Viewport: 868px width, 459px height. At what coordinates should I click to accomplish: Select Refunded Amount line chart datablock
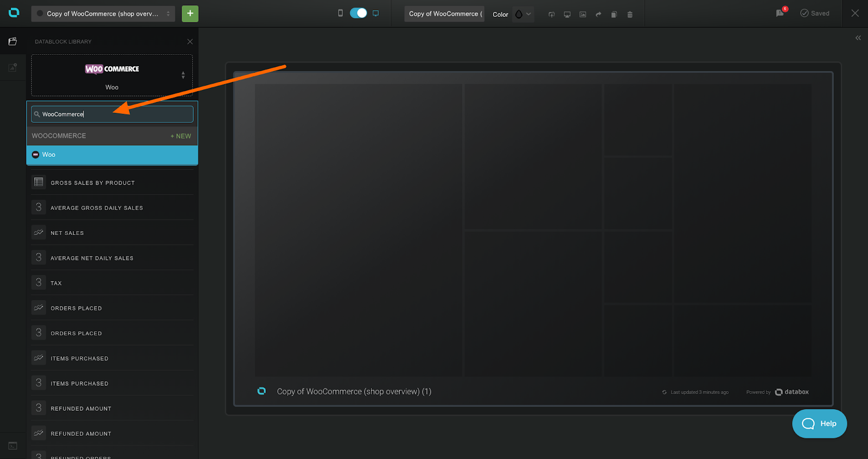112,433
